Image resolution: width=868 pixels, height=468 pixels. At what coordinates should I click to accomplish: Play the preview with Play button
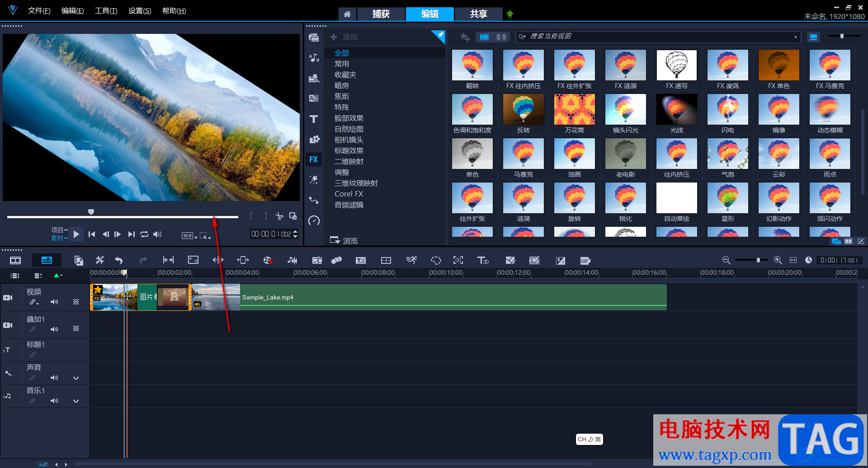pos(76,234)
